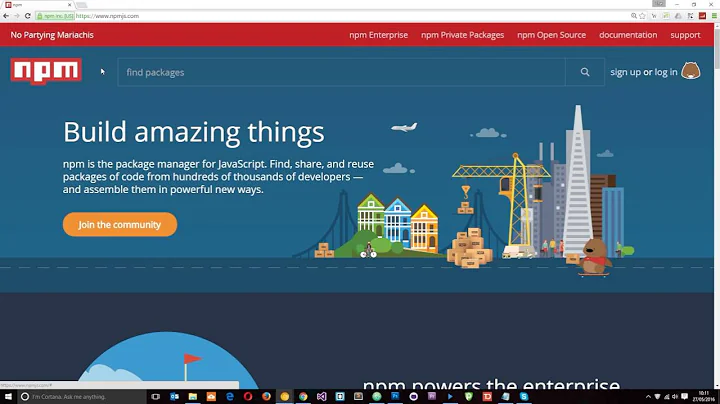Open Firefox from the taskbar
720x404 pixels.
coord(266,397)
